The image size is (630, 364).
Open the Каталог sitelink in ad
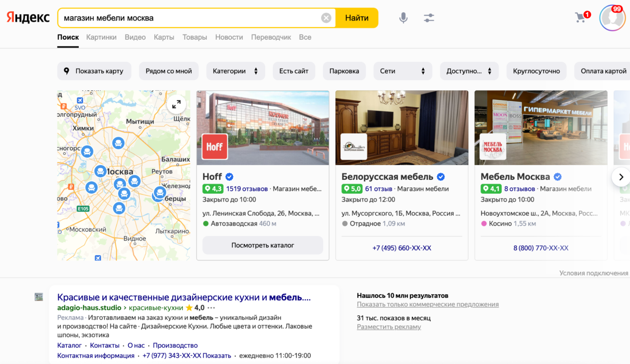click(x=69, y=345)
